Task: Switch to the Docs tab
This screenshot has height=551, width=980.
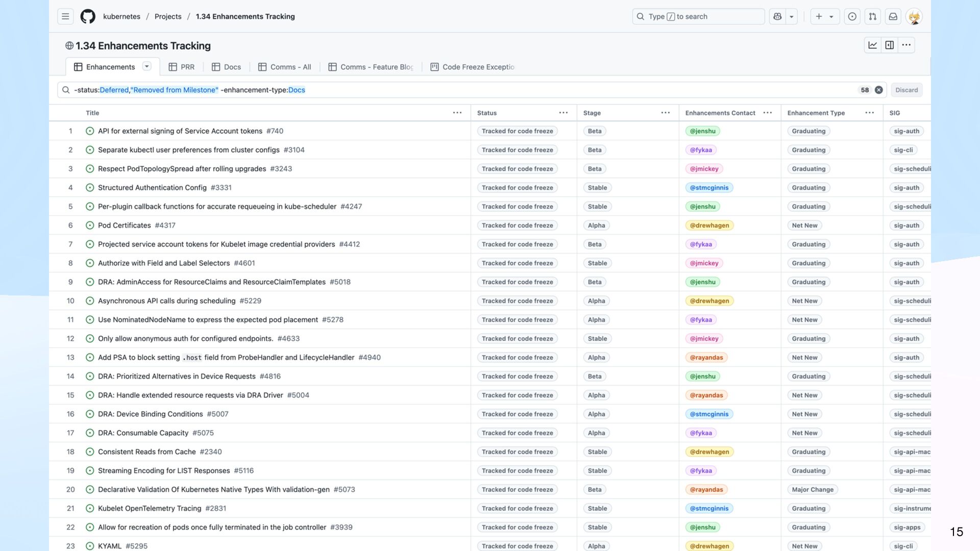Action: click(226, 67)
